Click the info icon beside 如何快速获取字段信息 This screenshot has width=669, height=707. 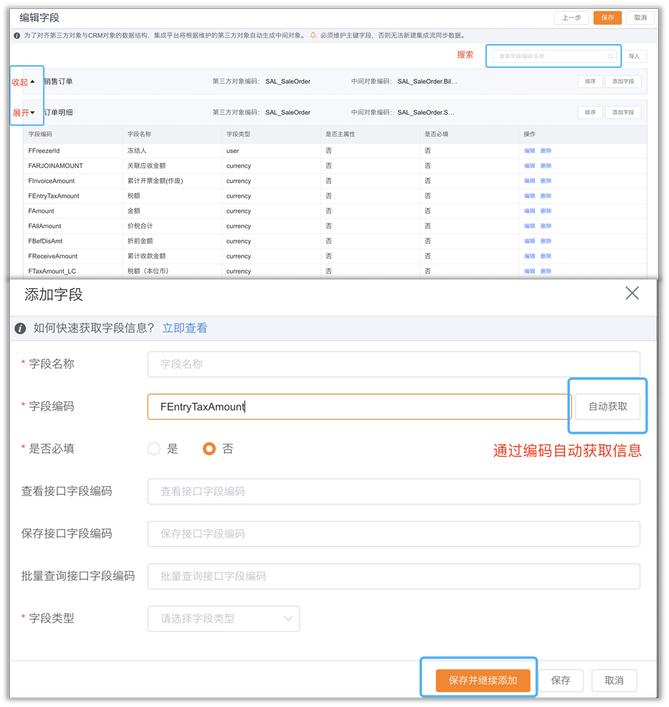[20, 328]
